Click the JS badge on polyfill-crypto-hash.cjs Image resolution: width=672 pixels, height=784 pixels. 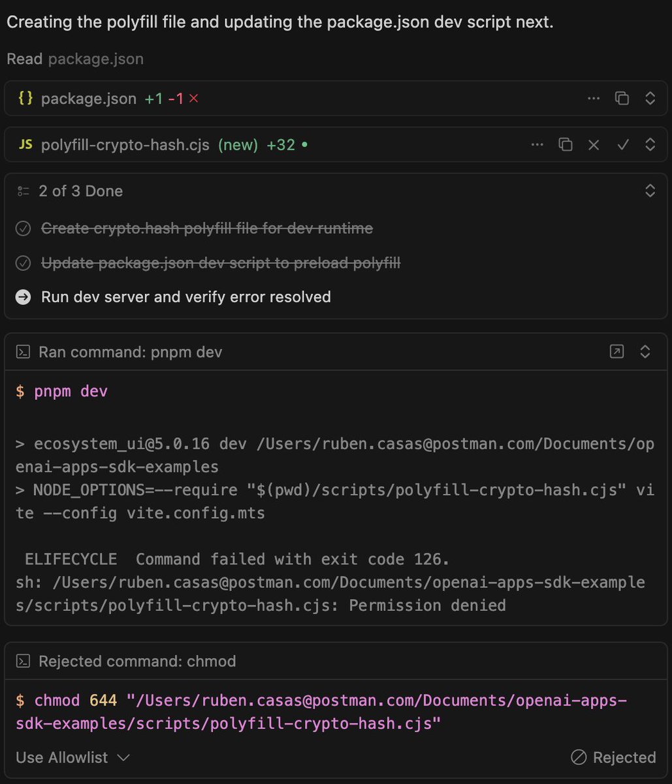24,144
